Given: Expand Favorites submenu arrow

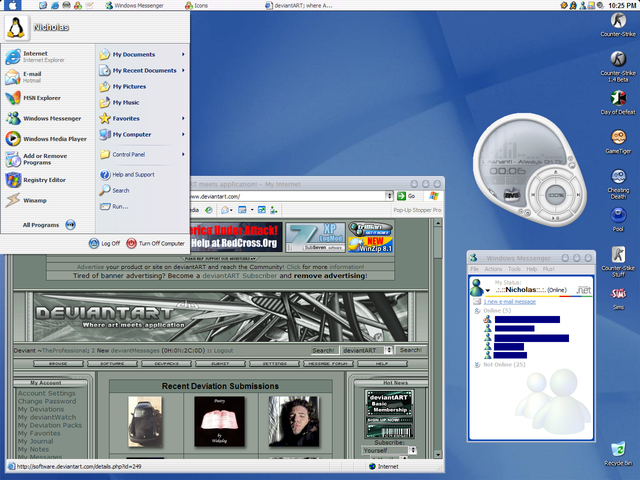Looking at the screenshot, I should pos(183,118).
